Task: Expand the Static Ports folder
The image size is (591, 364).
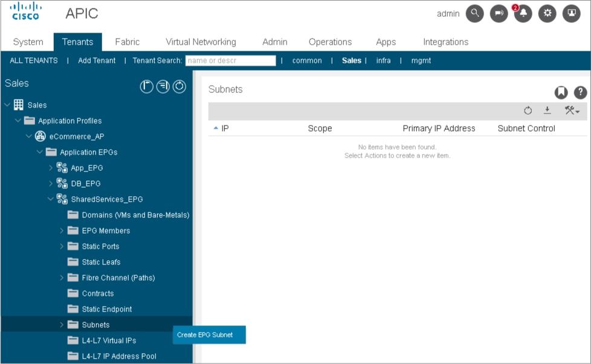Action: [x=62, y=246]
